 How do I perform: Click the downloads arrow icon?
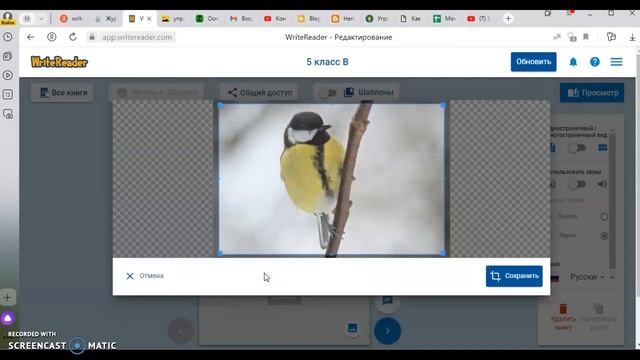[x=632, y=37]
